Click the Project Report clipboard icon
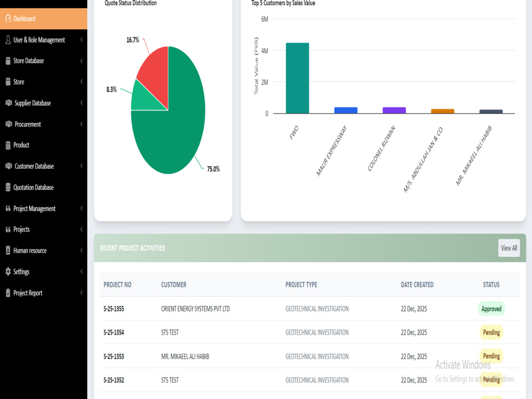This screenshot has height=399, width=532. pos(8,293)
